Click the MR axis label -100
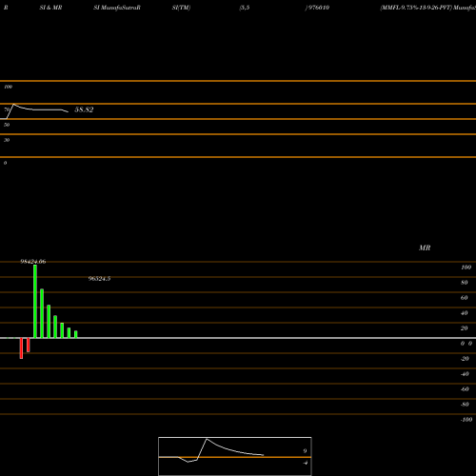This screenshot has width=476, height=476. [x=466, y=420]
